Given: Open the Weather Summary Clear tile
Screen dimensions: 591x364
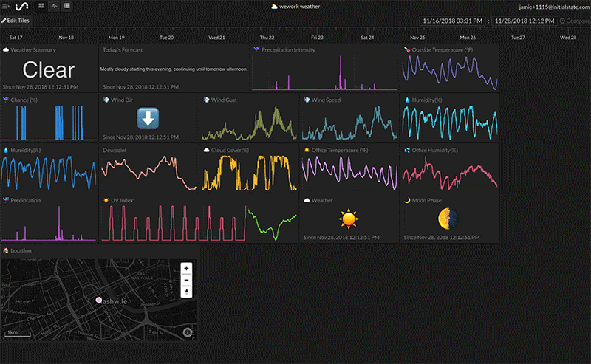Looking at the screenshot, I should (x=49, y=68).
